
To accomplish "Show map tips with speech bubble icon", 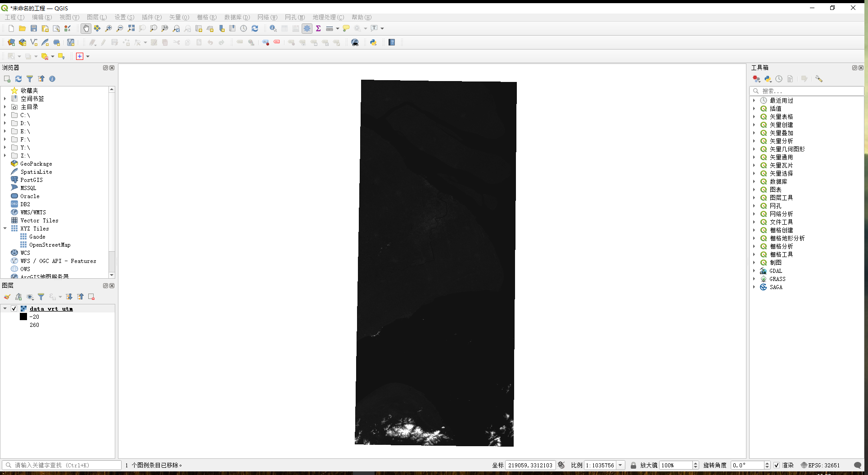I will pos(346,28).
